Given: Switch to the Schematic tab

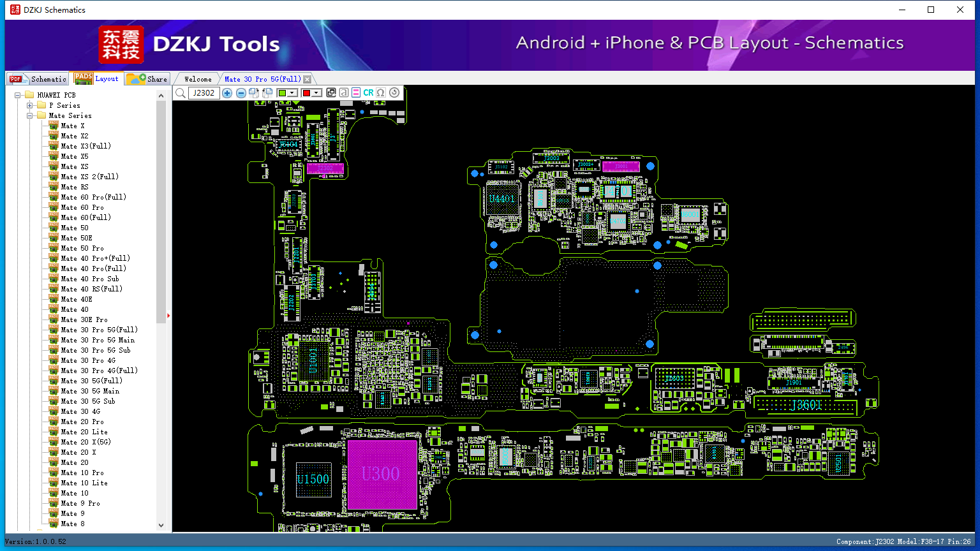Looking at the screenshot, I should pos(38,79).
